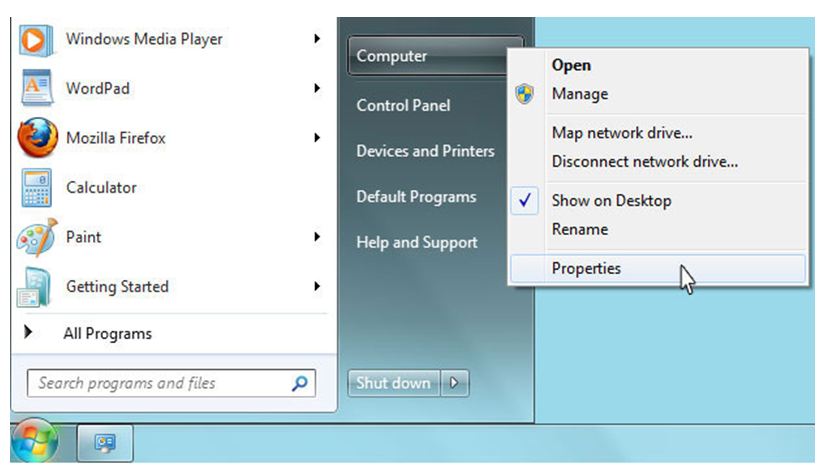
Task: Open Default Programs
Action: [x=416, y=197]
